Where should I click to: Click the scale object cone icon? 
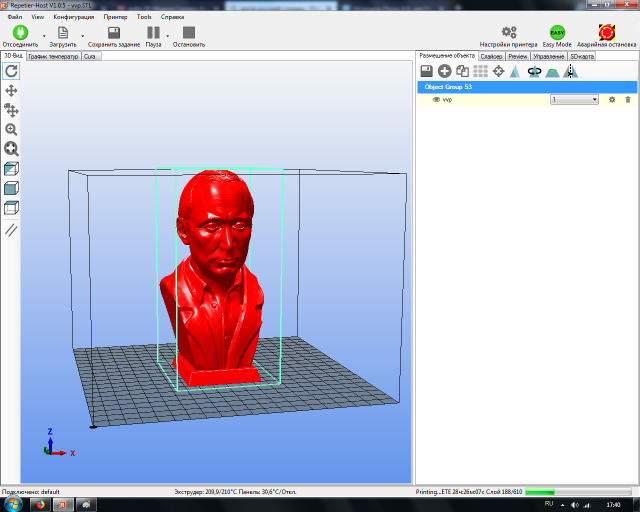(515, 71)
